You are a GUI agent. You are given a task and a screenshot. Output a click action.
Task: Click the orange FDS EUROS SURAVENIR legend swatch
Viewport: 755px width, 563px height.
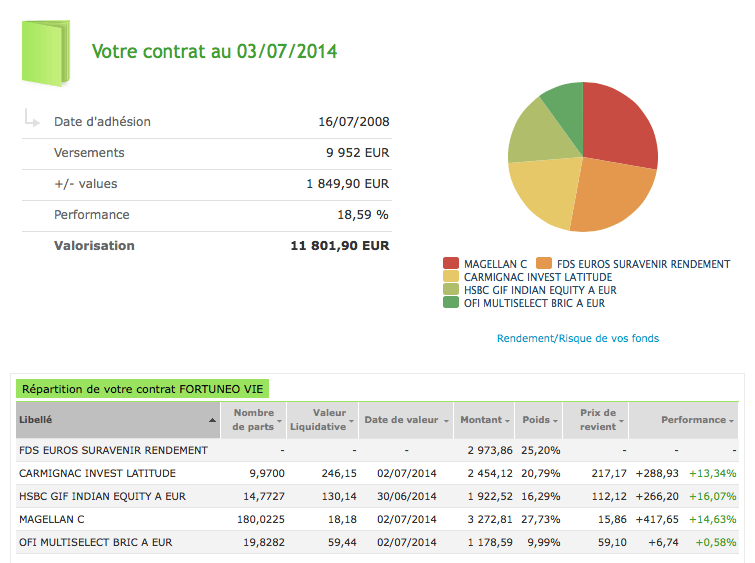pyautogui.click(x=545, y=264)
